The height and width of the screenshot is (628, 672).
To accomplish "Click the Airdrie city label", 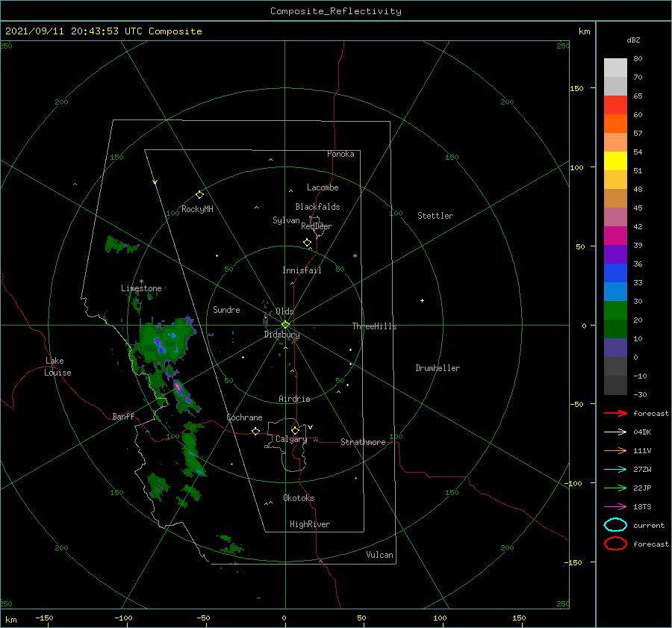I will coord(294,399).
